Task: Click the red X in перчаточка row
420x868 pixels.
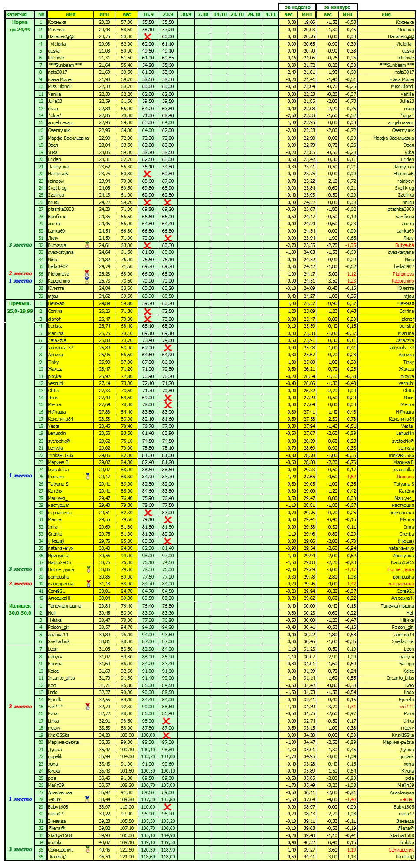Action: pos(148,513)
